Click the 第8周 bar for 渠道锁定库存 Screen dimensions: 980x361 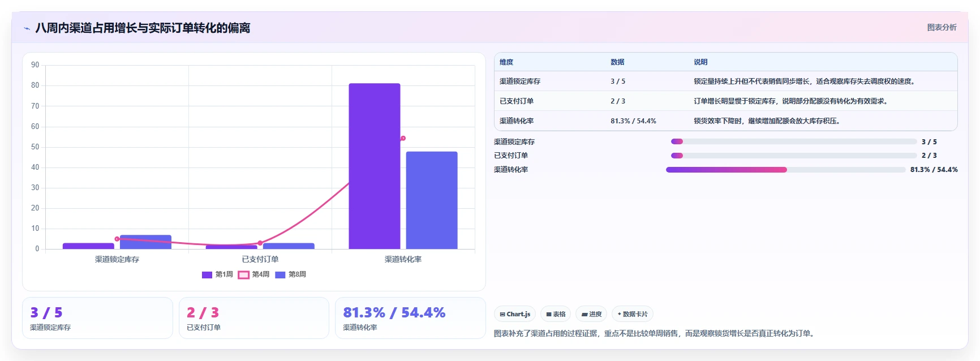click(x=145, y=242)
